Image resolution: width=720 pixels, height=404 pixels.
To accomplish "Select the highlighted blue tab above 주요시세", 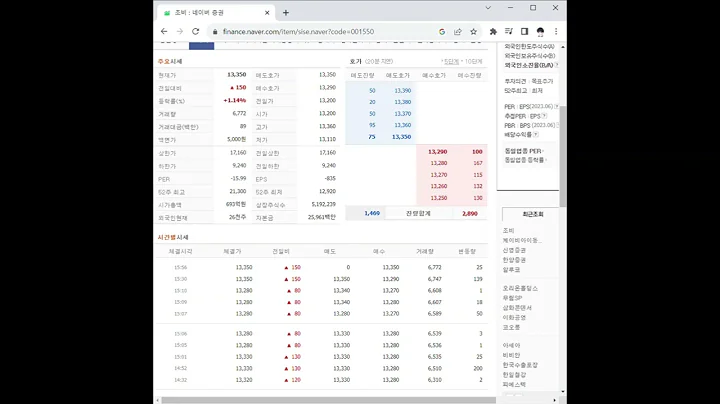I will [202, 45].
